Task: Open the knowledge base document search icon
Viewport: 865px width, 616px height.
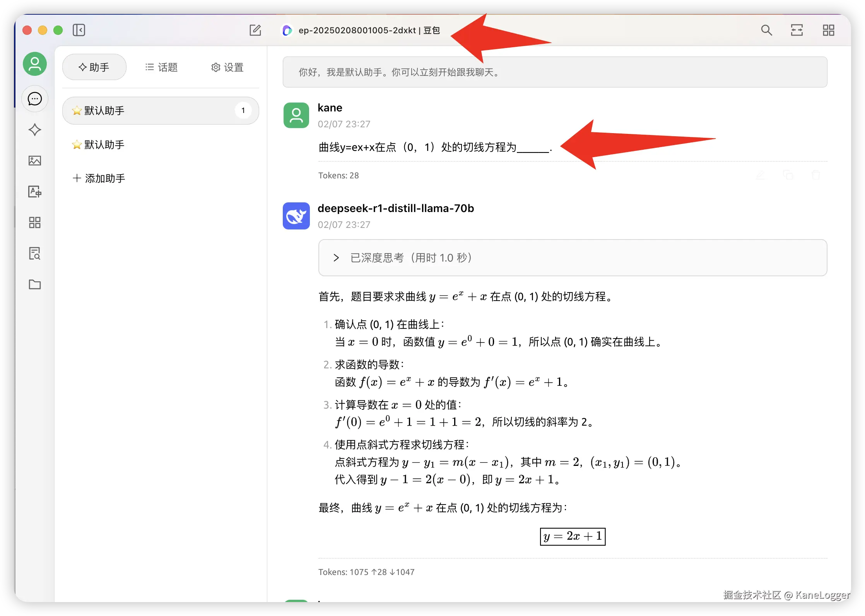Action: click(x=35, y=253)
